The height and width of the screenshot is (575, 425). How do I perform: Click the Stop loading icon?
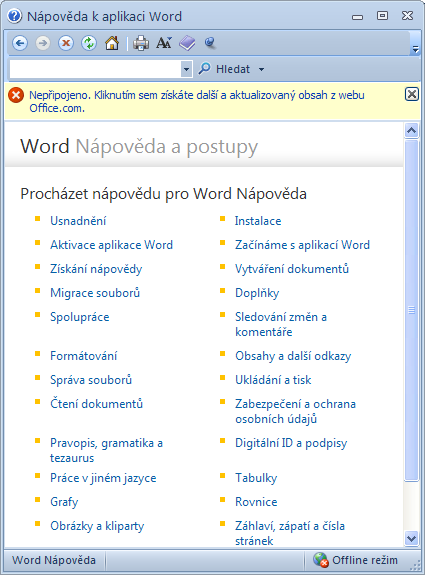coord(66,43)
